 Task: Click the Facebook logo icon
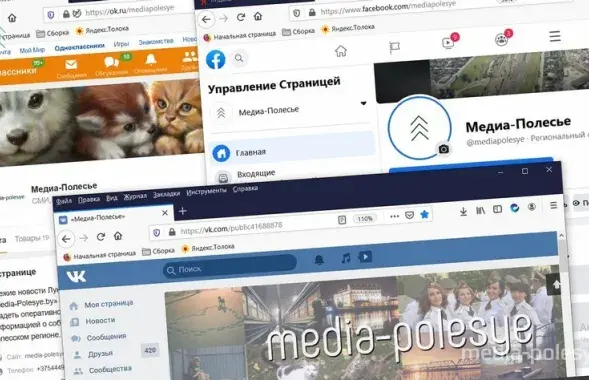tap(216, 59)
